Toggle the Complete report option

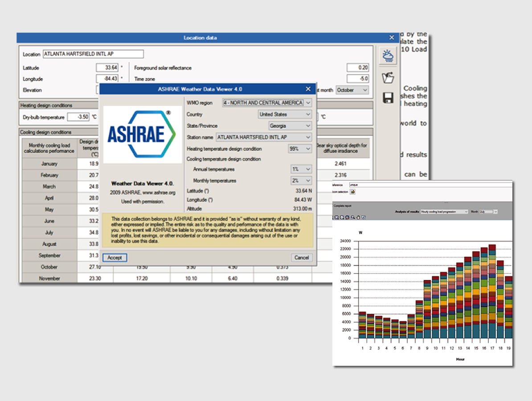(342, 206)
